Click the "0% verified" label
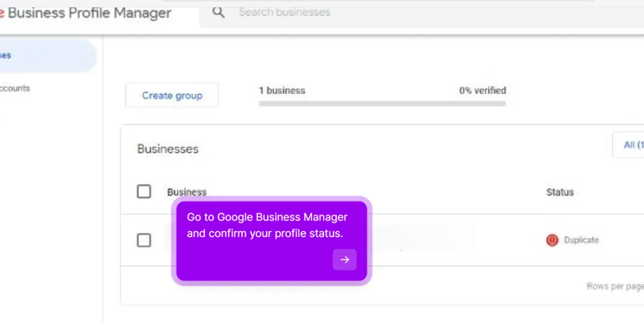 coord(482,90)
